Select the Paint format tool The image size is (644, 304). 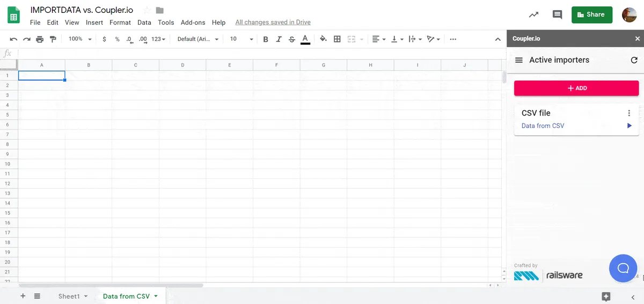(x=53, y=39)
